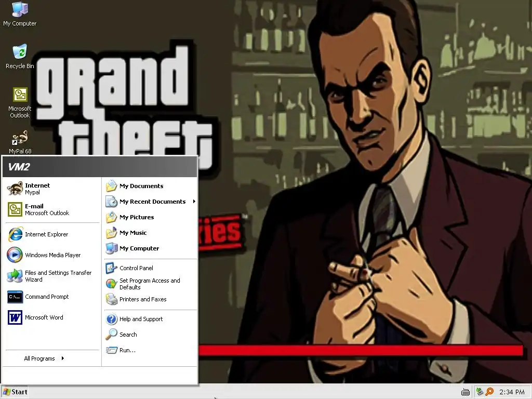Open the Internet Mypal menu entry text
532x399 pixels.
click(x=37, y=189)
